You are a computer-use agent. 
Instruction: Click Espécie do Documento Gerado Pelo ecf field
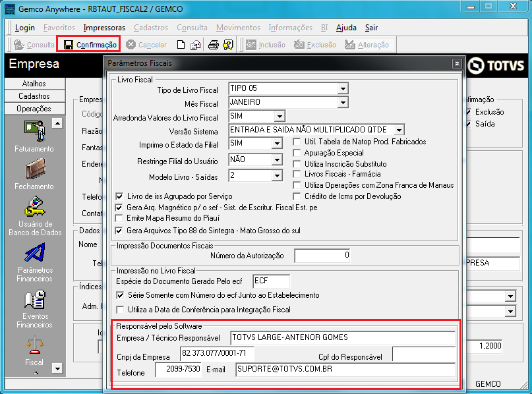[272, 281]
